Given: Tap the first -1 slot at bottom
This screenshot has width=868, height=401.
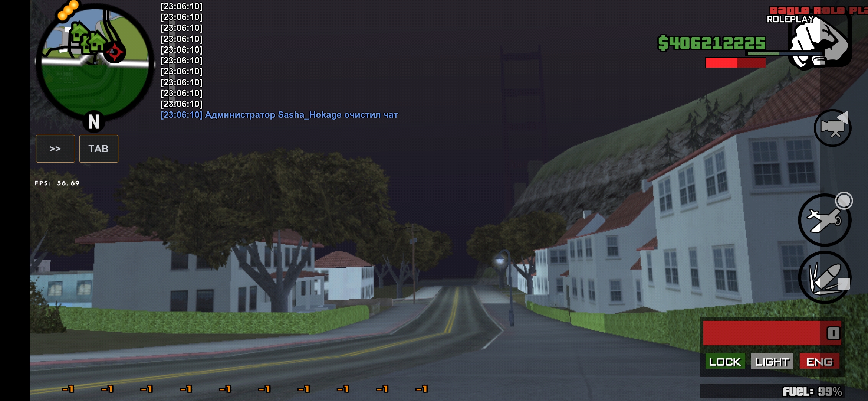Looking at the screenshot, I should coord(68,389).
